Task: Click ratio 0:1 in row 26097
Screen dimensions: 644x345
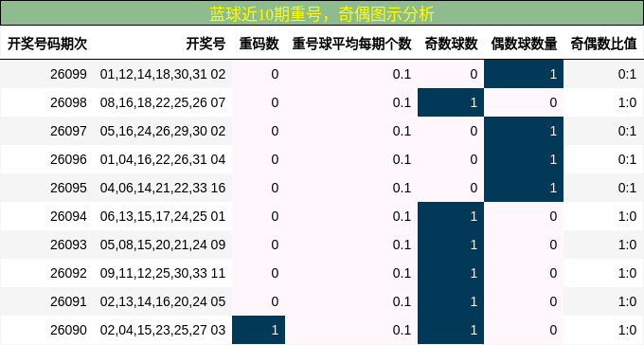Action: pos(627,131)
